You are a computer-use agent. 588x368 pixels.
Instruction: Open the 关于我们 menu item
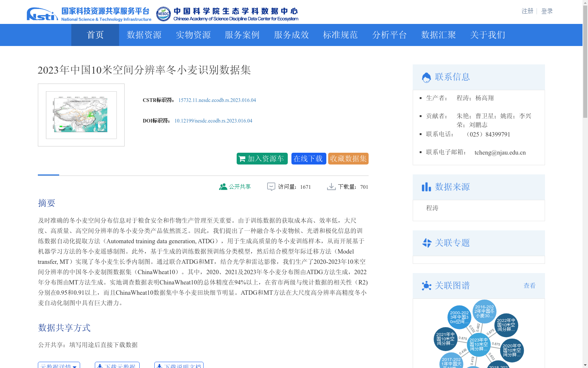point(488,35)
